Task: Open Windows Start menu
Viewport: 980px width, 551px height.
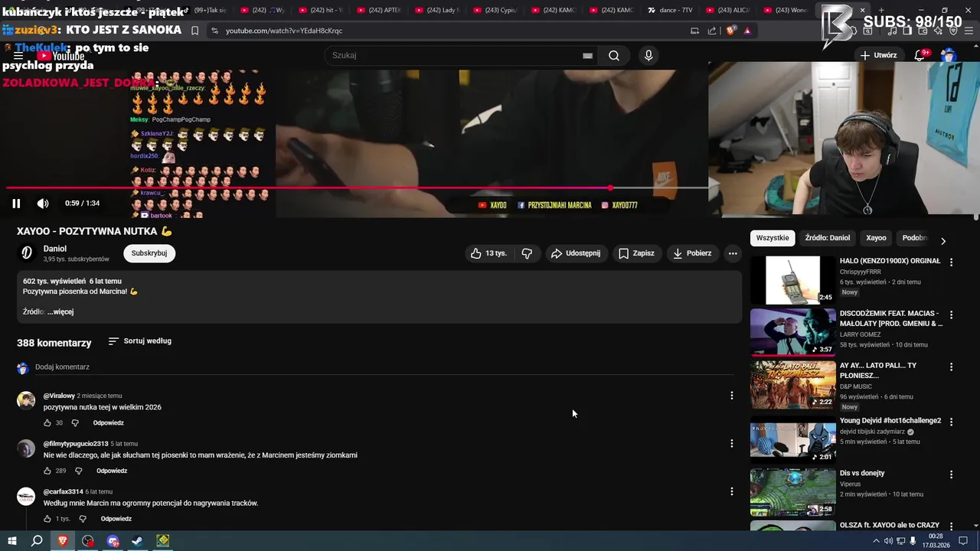Action: pos(11,541)
